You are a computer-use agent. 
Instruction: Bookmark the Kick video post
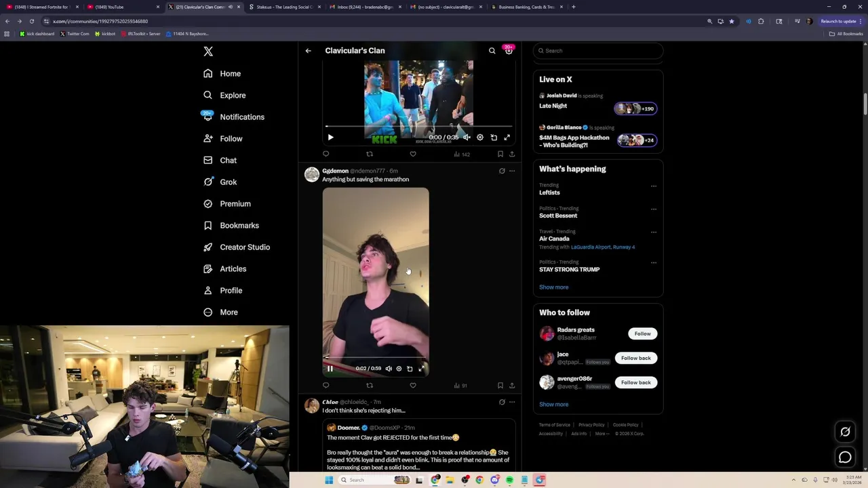coord(500,154)
